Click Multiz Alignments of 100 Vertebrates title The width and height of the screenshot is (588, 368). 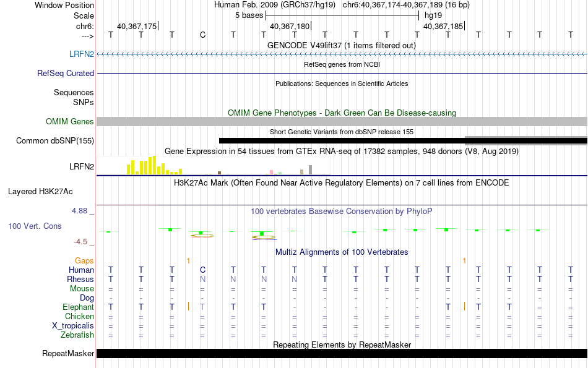[342, 252]
